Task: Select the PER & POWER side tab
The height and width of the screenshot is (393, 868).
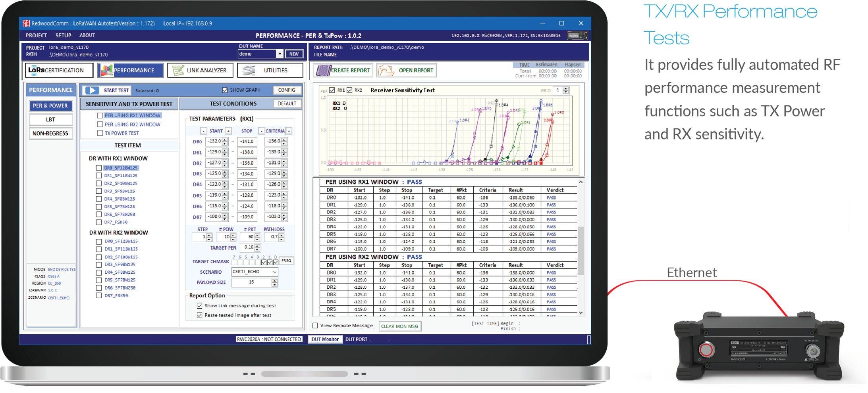Action: (50, 106)
